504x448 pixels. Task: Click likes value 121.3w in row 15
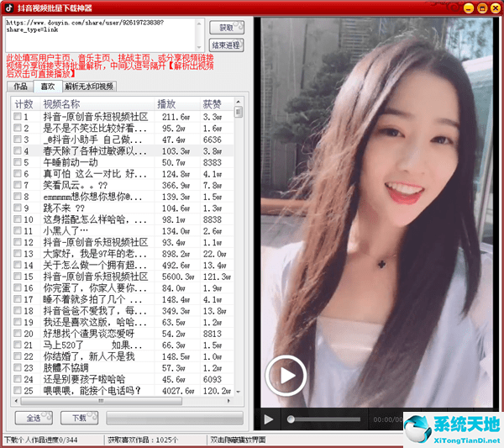[217, 277]
